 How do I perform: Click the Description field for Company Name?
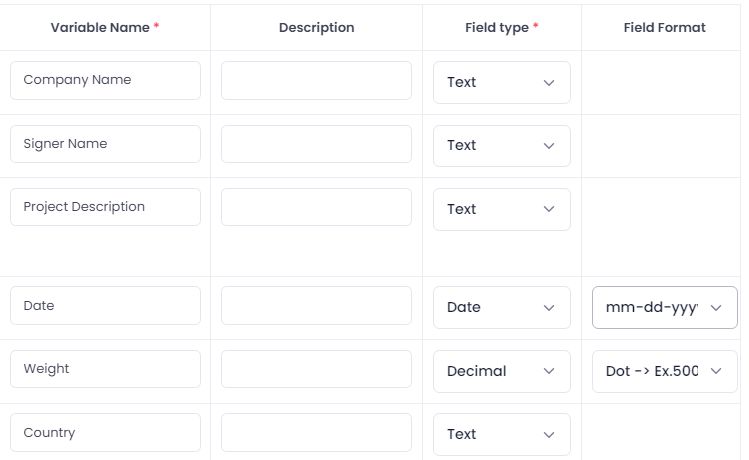[x=316, y=80]
